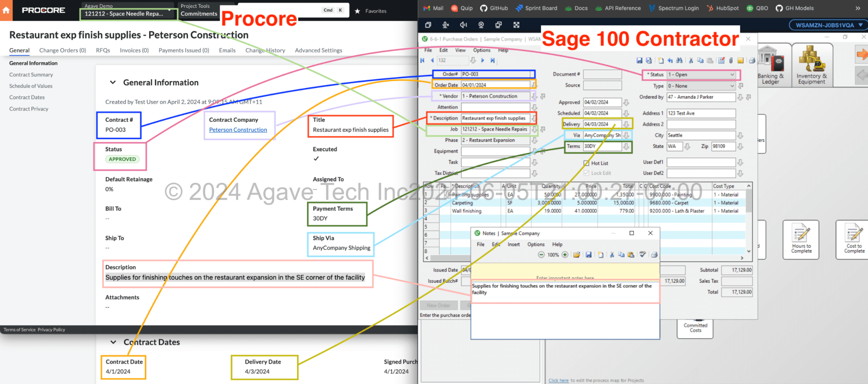This screenshot has width=868, height=384.
Task: Click the muted microphone icon in remote session bar
Action: [446, 25]
